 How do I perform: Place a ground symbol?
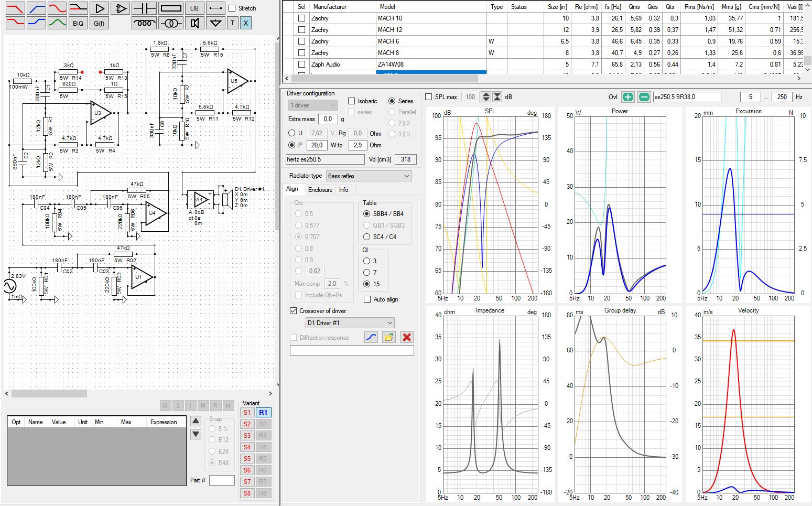215,23
